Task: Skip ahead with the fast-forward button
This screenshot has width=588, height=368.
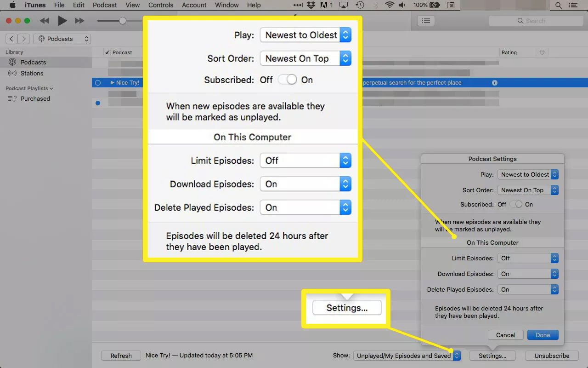Action: coord(79,21)
